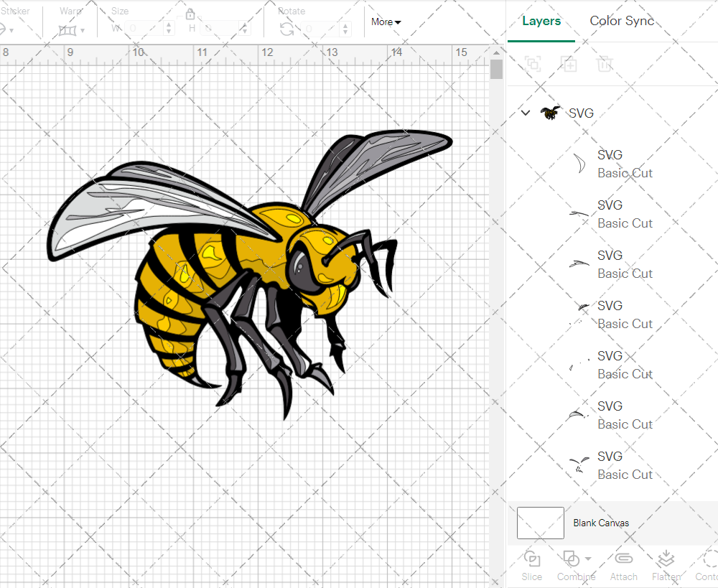Select the seventh SVG Basic Cut layer
Viewport: 718px width, 588px height.
click(x=612, y=466)
